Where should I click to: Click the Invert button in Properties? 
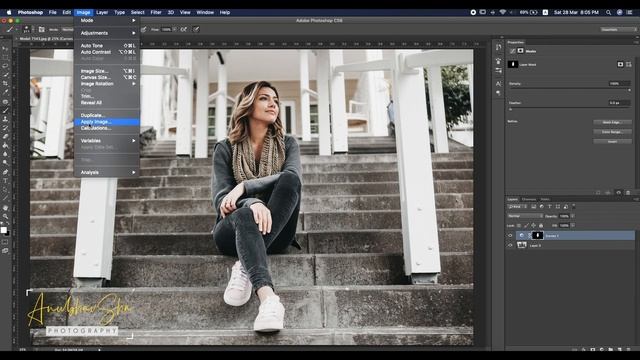pos(612,142)
